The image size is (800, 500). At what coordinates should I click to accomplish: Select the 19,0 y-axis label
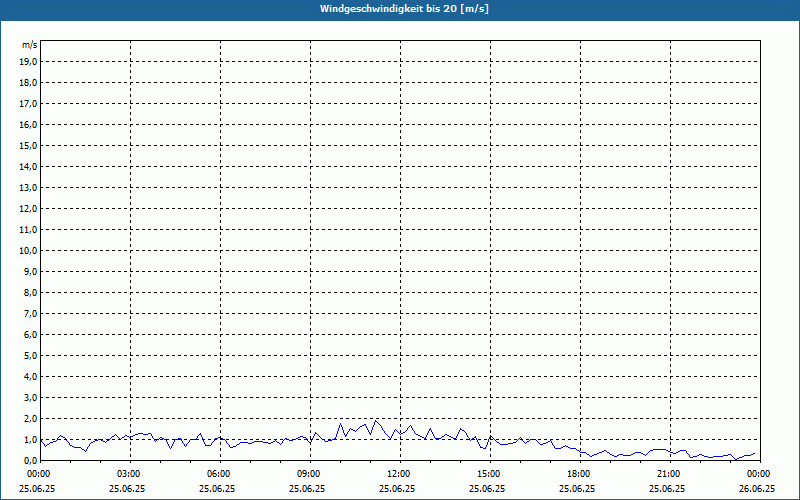(x=28, y=61)
